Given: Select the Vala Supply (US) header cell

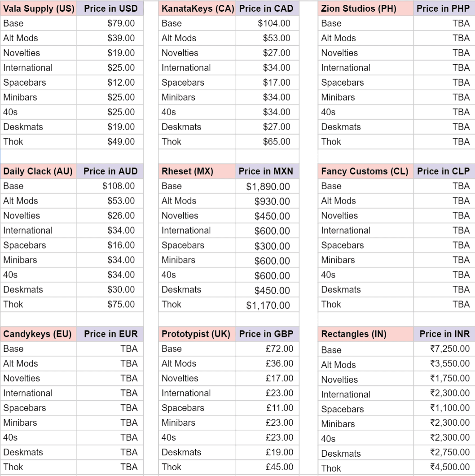Looking at the screenshot, I should point(38,9).
